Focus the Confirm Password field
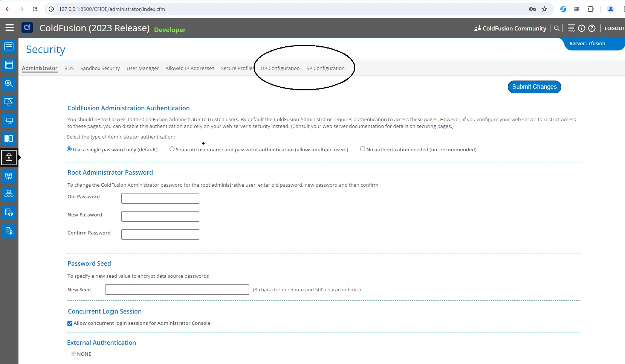The height and width of the screenshot is (364, 625). (160, 235)
